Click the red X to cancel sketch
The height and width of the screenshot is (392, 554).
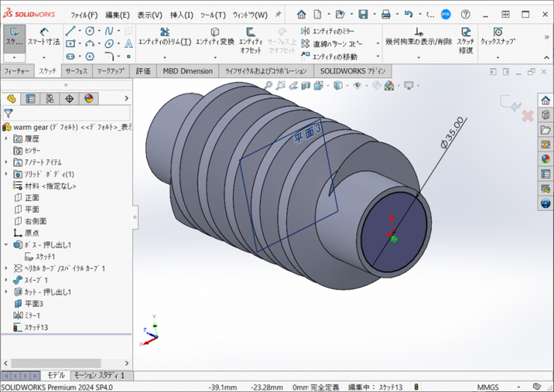(x=527, y=116)
